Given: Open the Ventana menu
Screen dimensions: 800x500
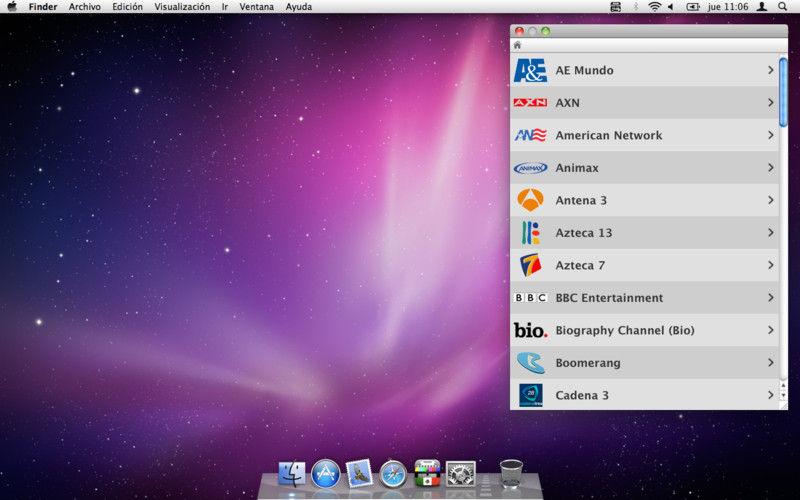Looking at the screenshot, I should click(257, 7).
